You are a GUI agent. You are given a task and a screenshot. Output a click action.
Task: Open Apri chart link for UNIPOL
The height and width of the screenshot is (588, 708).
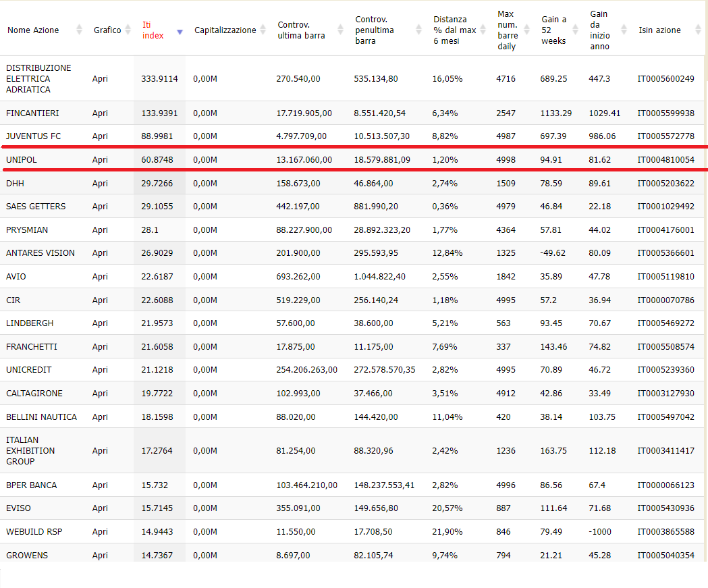pyautogui.click(x=100, y=159)
